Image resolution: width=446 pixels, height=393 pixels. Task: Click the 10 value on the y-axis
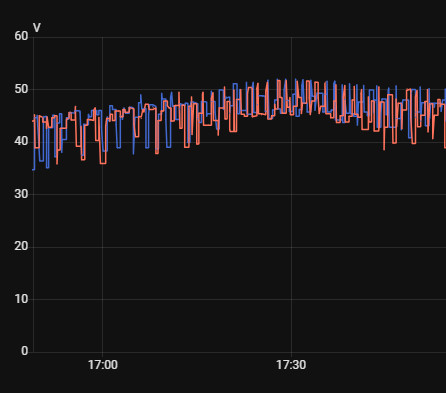point(21,299)
